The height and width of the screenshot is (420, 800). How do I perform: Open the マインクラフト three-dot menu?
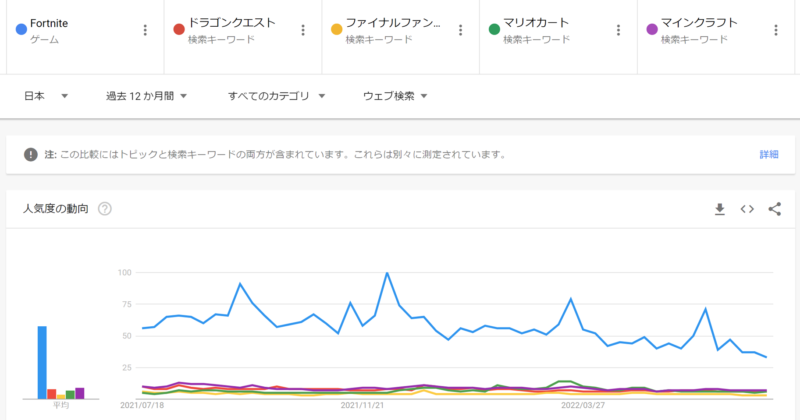777,30
